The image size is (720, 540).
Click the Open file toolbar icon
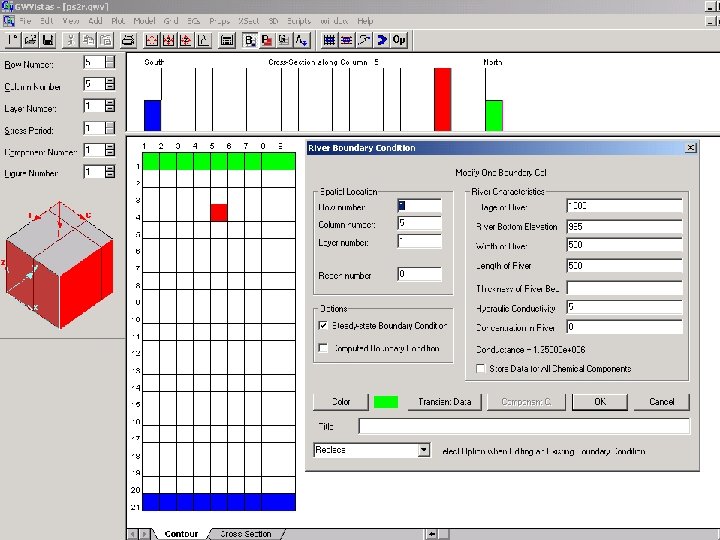pyautogui.click(x=30, y=40)
